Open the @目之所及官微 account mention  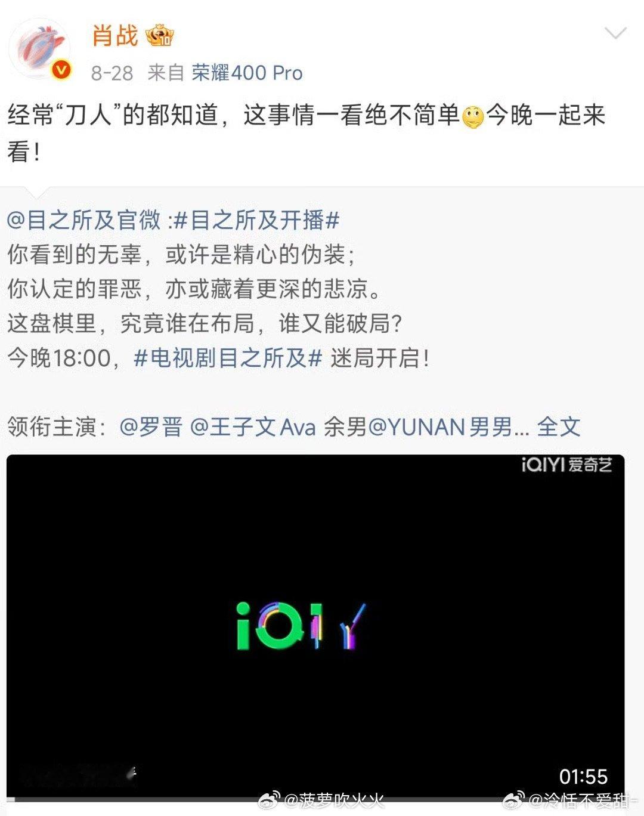(84, 220)
